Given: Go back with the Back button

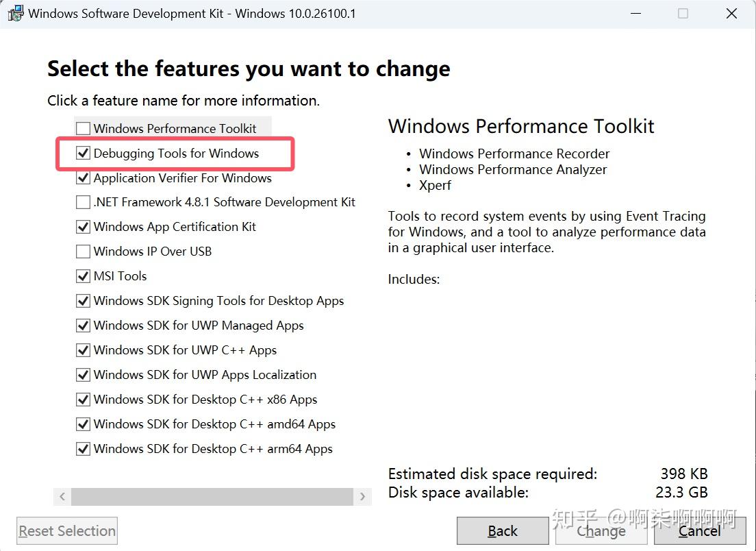Looking at the screenshot, I should pos(503,531).
